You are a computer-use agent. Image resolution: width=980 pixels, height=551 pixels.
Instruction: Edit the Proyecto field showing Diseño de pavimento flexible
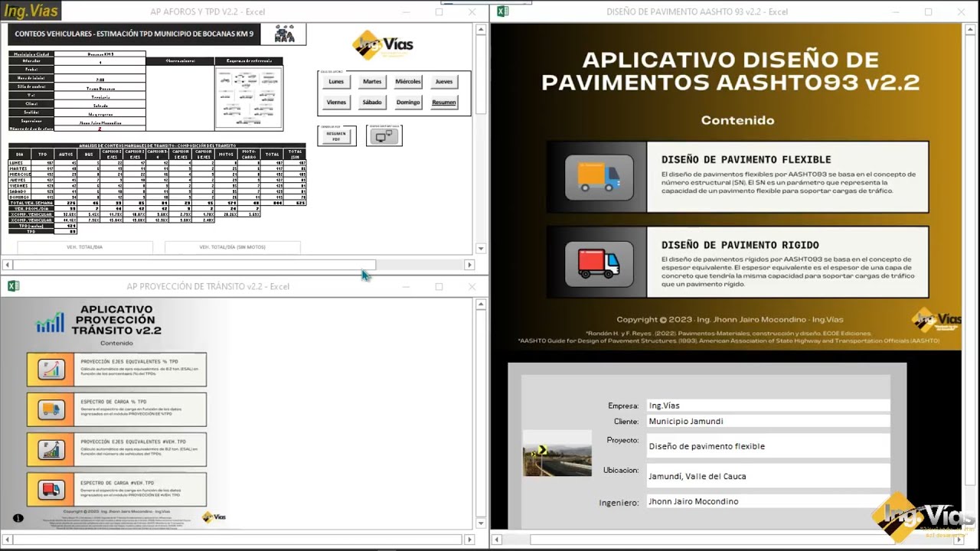pos(768,445)
